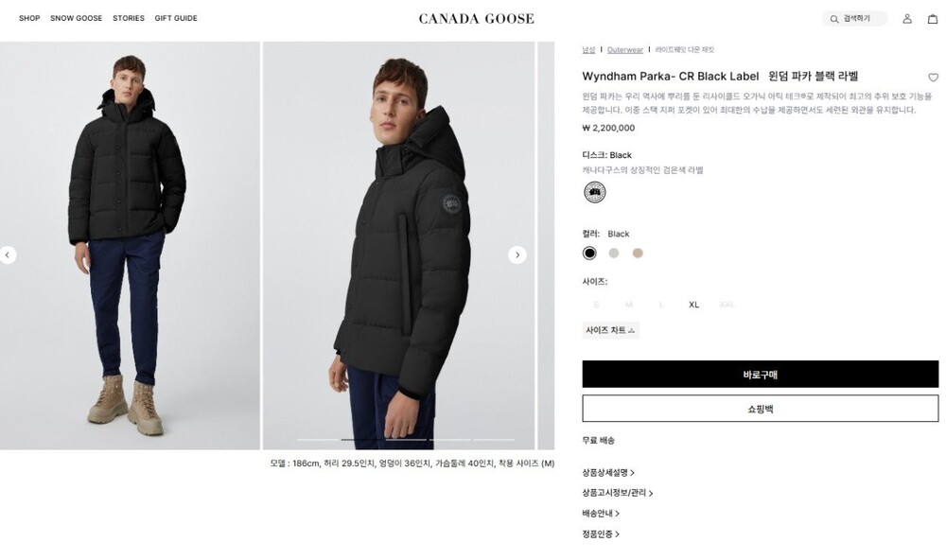Select the Black Label disc icon

tap(594, 193)
